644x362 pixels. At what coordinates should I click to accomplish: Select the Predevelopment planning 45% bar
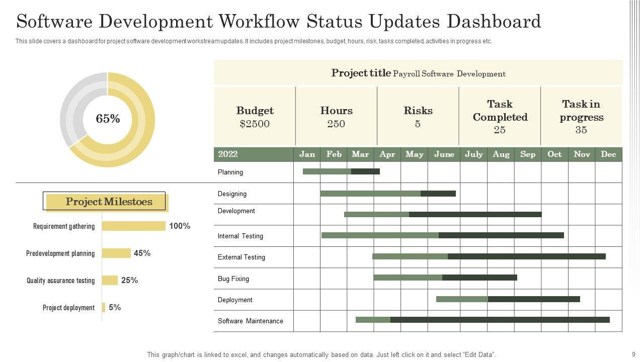tap(116, 253)
